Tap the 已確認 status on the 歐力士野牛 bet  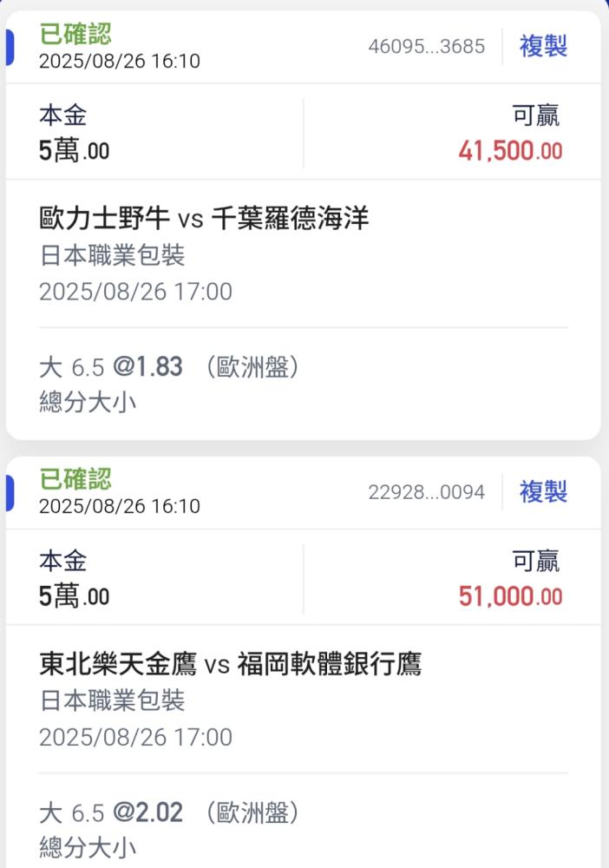75,34
